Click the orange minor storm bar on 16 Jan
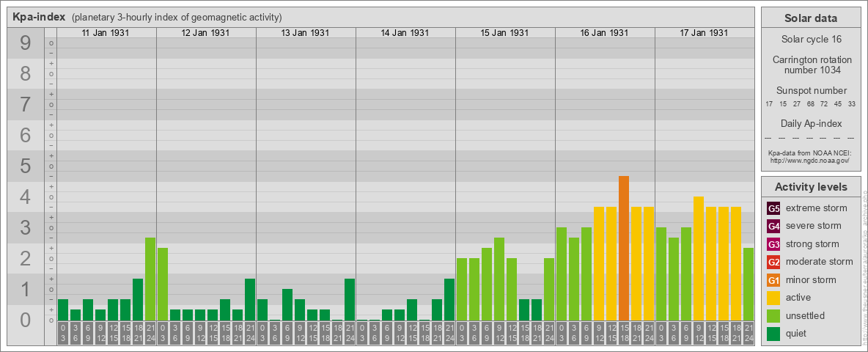Viewport: 868px width, 352px height. pyautogui.click(x=624, y=248)
